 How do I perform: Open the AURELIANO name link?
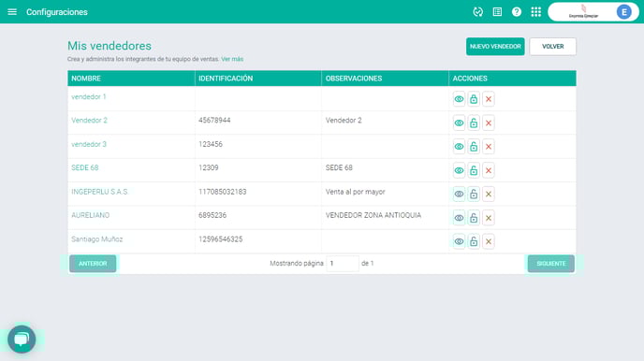91,215
